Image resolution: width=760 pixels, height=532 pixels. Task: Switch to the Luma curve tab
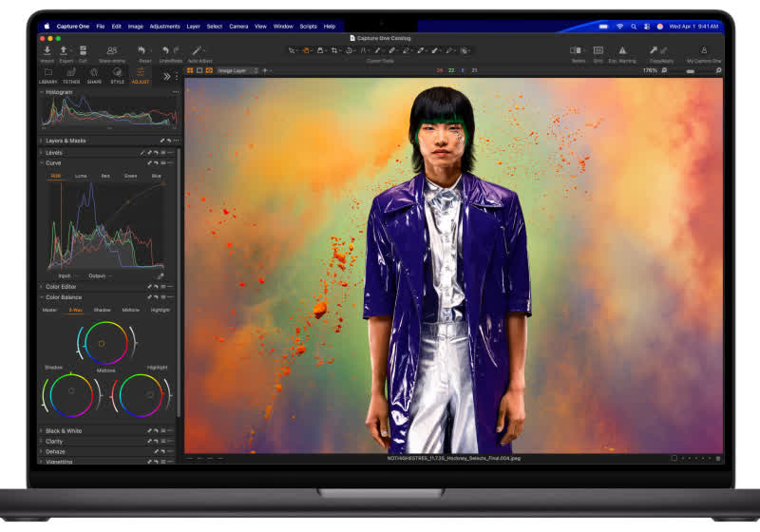tap(81, 176)
